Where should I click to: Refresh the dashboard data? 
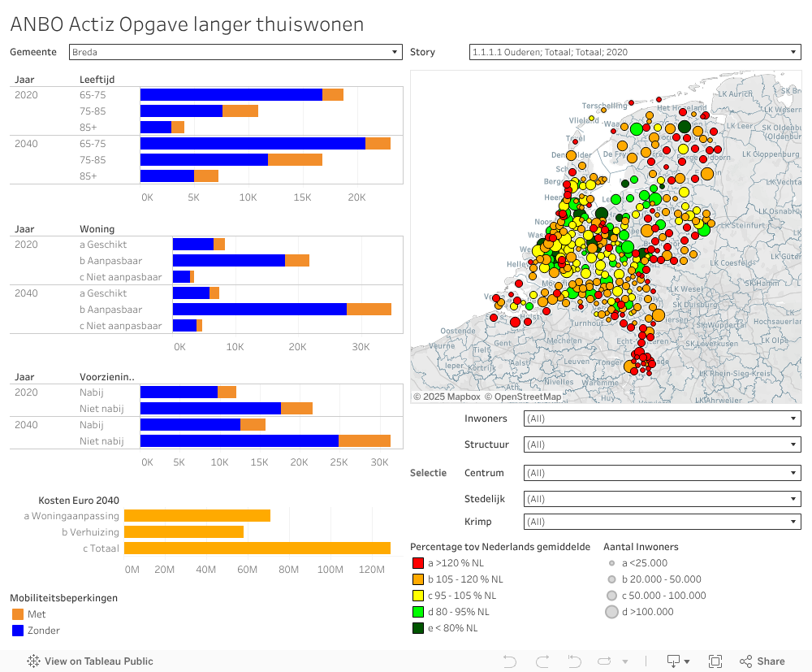604,661
